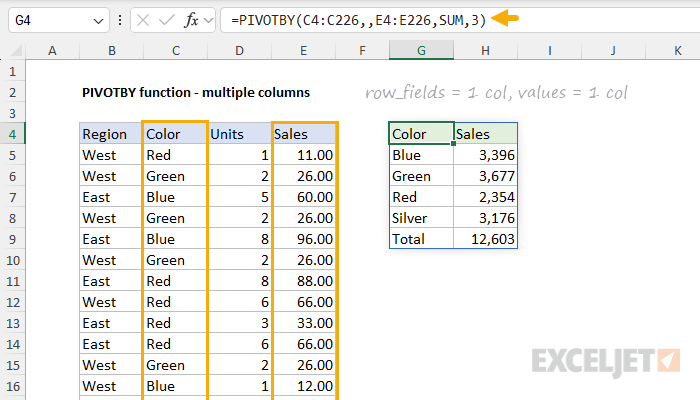Viewport: 700px width, 400px height.
Task: Select row 4 header
Action: (x=12, y=134)
